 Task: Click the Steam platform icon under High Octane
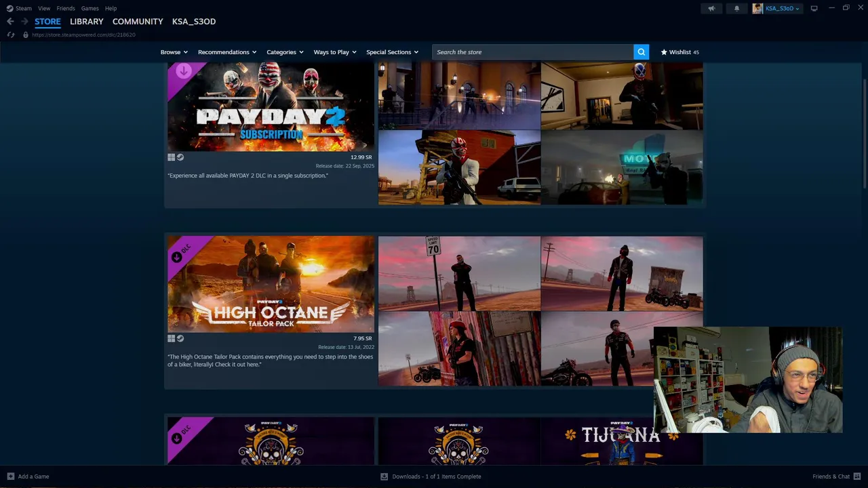pyautogui.click(x=180, y=338)
